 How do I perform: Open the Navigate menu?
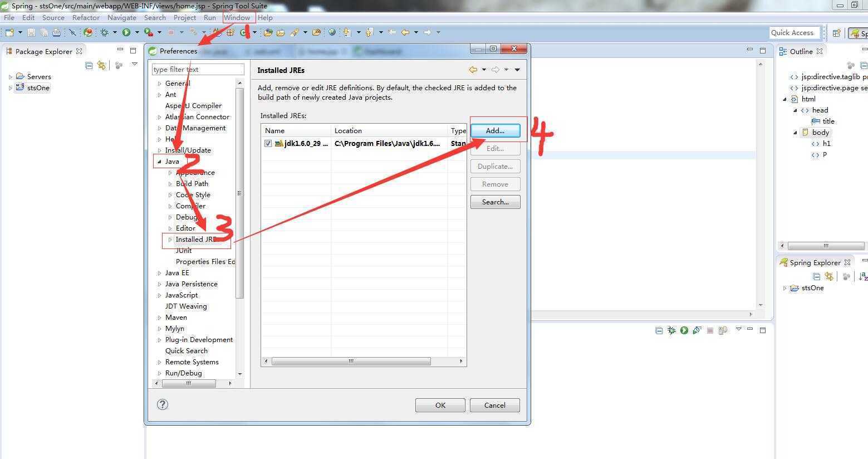(122, 17)
